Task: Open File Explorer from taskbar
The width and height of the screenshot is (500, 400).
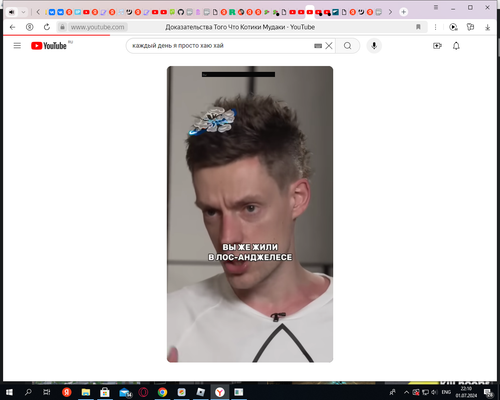Action: click(x=86, y=392)
